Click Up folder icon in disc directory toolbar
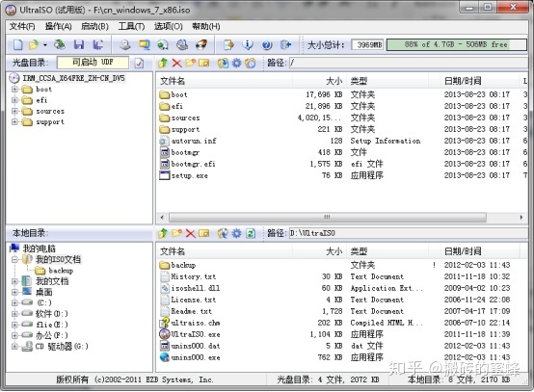 163,63
